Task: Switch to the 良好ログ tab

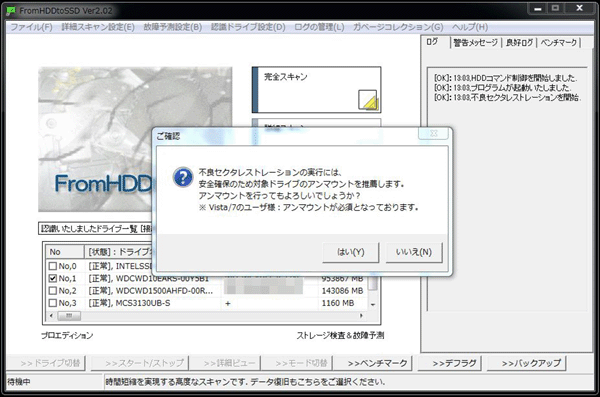Action: tap(519, 42)
